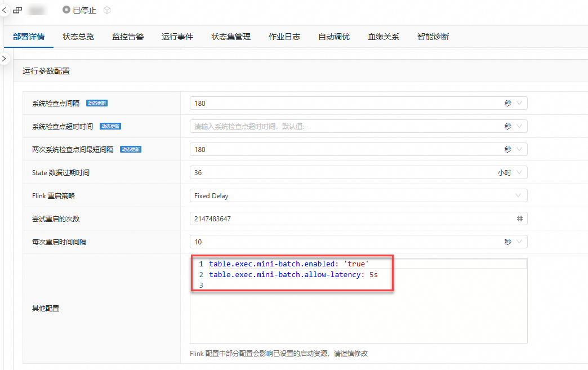Open the unit dropdown for 系统检查点间隔

pos(513,103)
